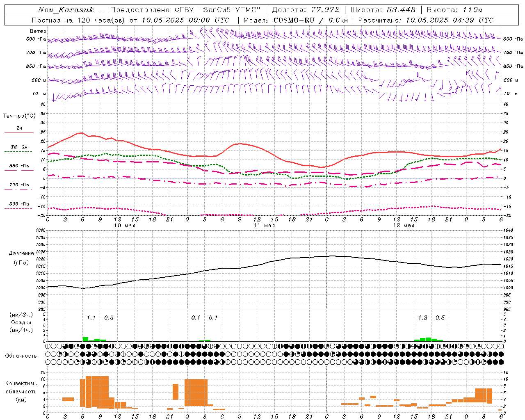Click the '(мм/1ч.)' precipitation unit label

21,330
